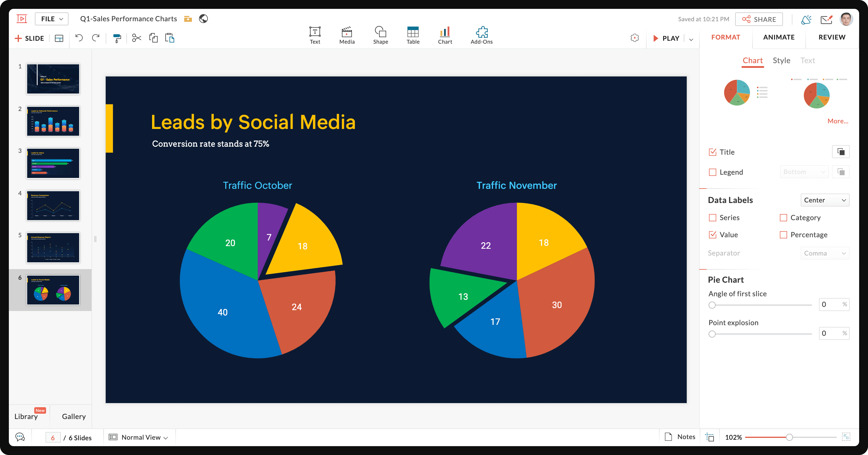The width and height of the screenshot is (868, 455).
Task: Switch to the ANIMATE tab
Action: tap(779, 37)
